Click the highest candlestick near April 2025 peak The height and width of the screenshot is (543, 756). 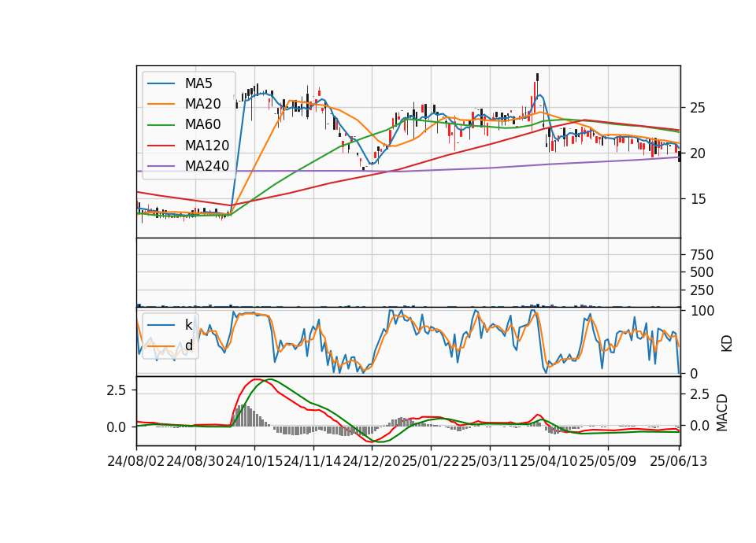[x=537, y=79]
